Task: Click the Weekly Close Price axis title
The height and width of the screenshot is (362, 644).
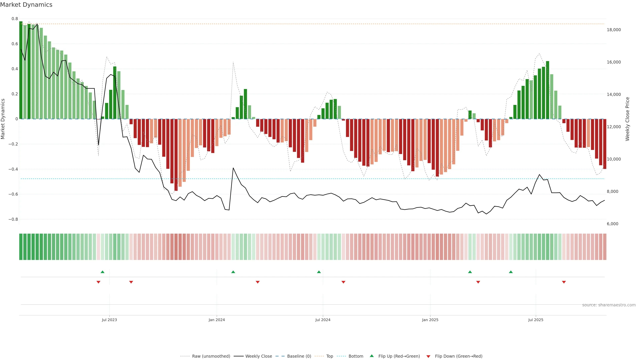Action: (627, 119)
